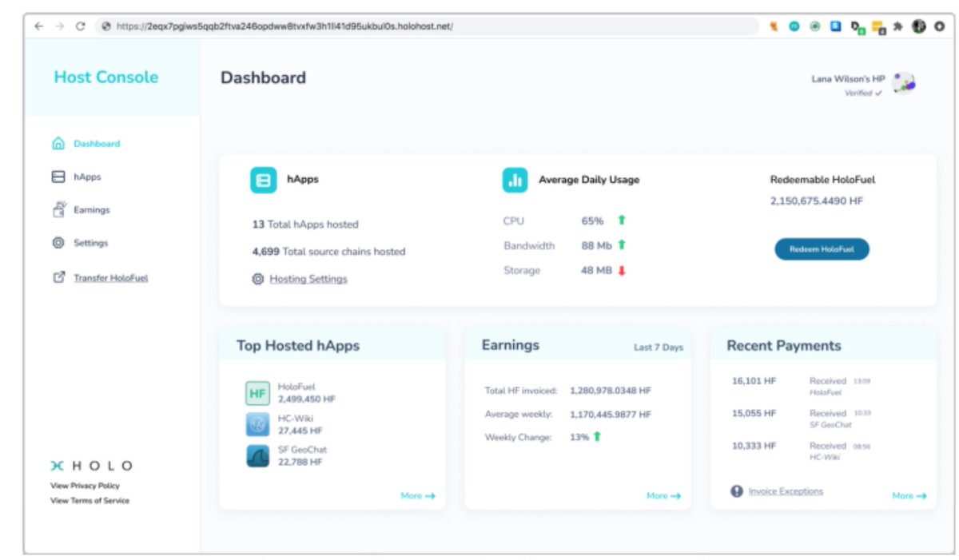Click the 16,101 HF payment amount
This screenshot has width=959, height=560.
click(x=754, y=381)
